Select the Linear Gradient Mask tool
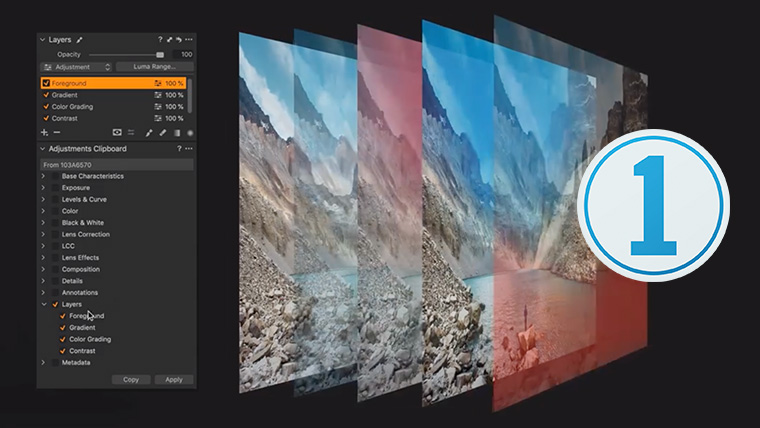The width and height of the screenshot is (760, 428). click(x=177, y=133)
